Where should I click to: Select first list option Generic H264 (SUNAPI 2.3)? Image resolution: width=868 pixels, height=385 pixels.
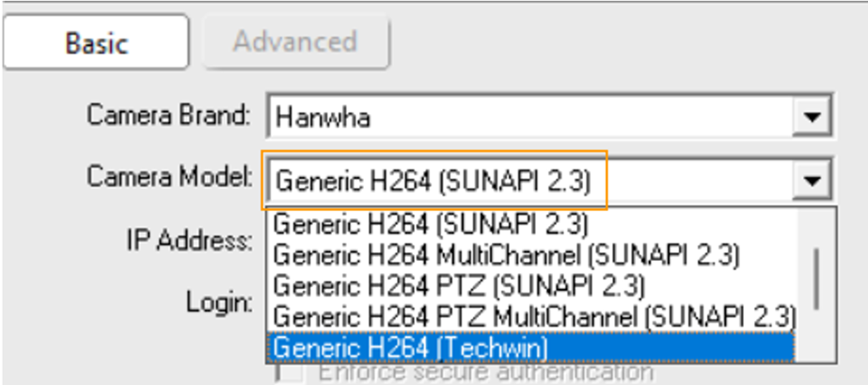(430, 224)
